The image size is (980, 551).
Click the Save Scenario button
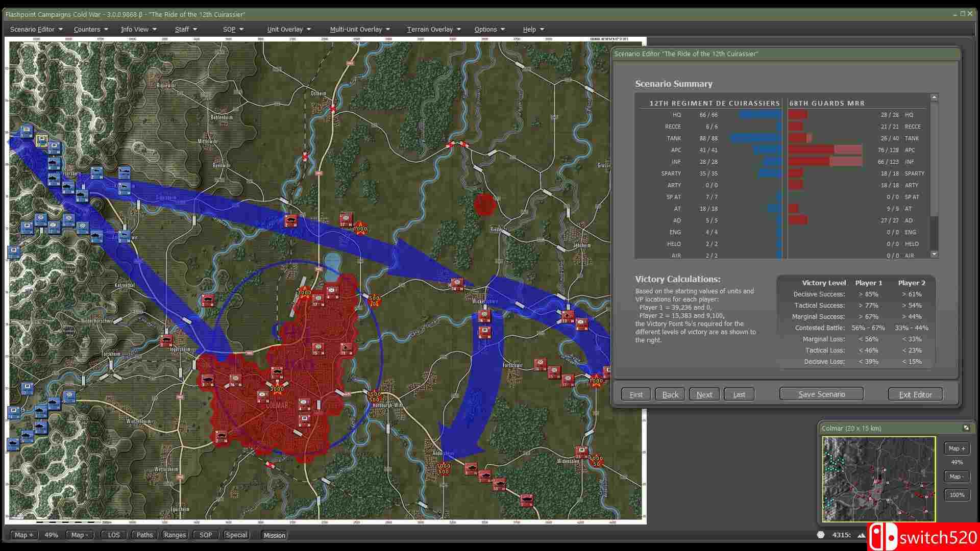(821, 394)
